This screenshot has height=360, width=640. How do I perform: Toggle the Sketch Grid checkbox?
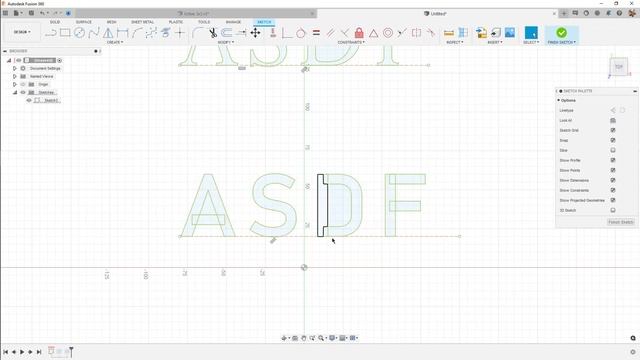click(613, 130)
